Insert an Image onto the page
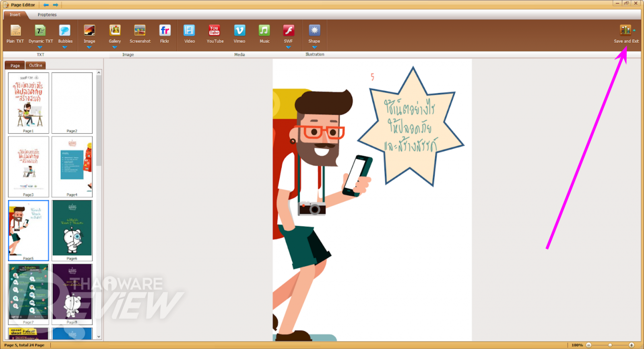This screenshot has height=349, width=644. [89, 34]
